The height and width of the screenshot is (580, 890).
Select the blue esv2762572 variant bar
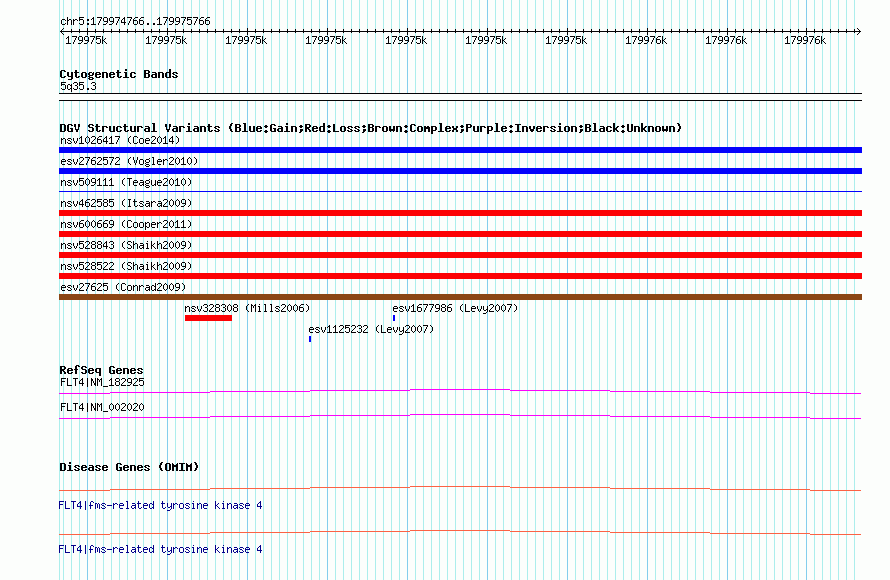click(x=460, y=171)
